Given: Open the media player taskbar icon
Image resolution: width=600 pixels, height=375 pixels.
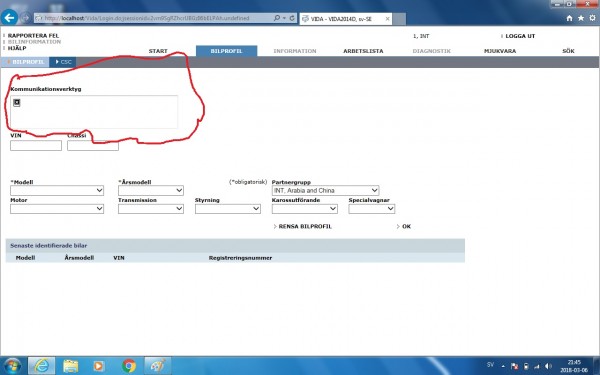Looking at the screenshot, I should coord(98,366).
